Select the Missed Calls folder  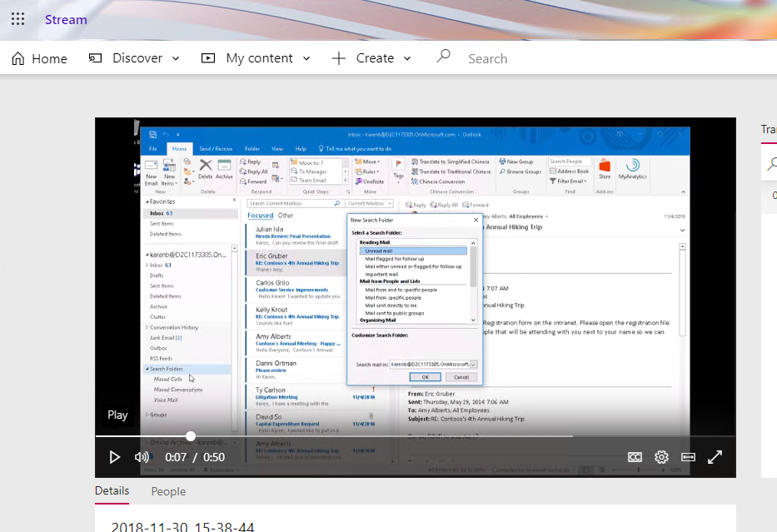pyautogui.click(x=168, y=379)
